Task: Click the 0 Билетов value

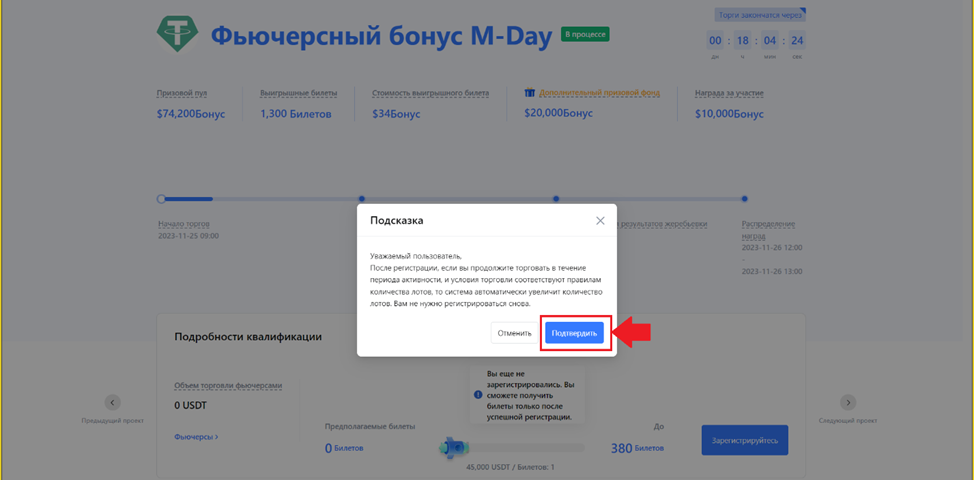Action: 344,448
